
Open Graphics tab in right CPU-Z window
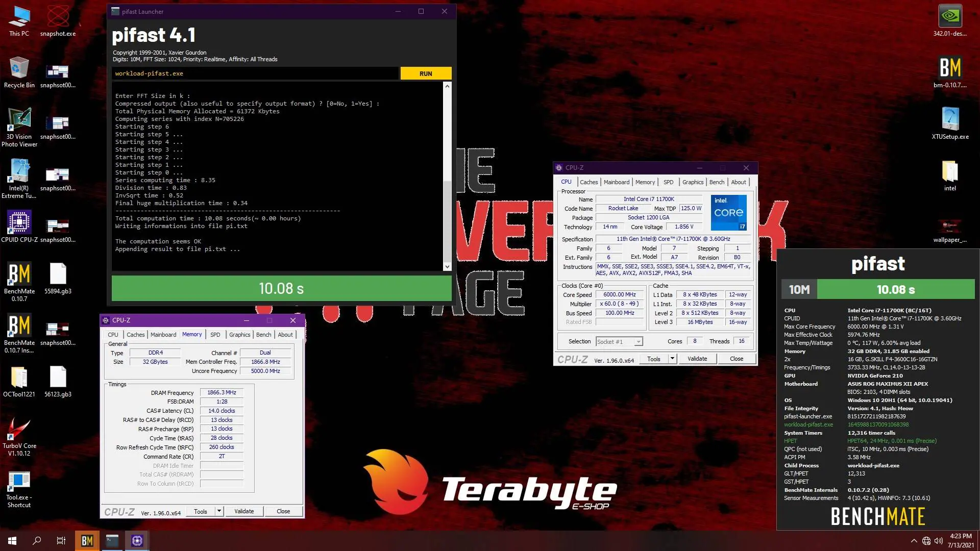click(x=693, y=182)
